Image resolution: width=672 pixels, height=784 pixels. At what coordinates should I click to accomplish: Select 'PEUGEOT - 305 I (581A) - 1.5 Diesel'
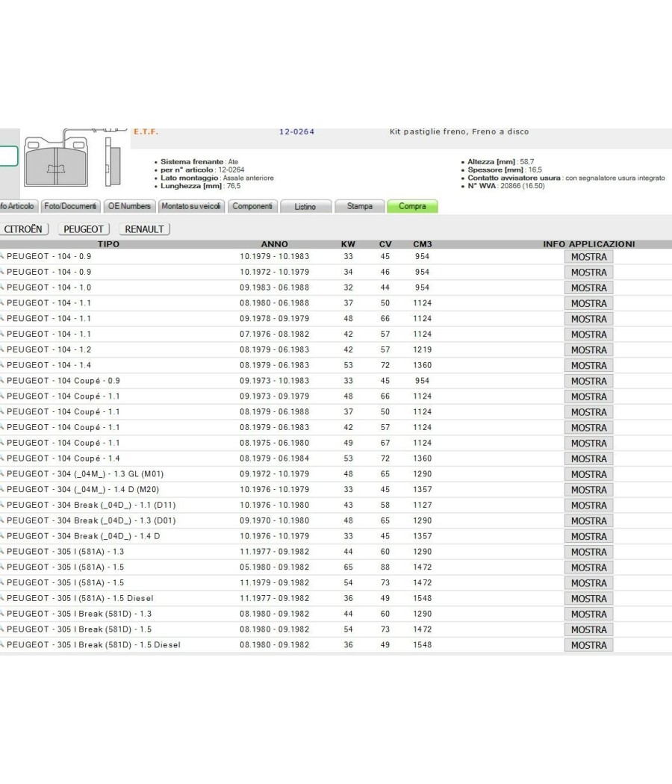point(80,598)
